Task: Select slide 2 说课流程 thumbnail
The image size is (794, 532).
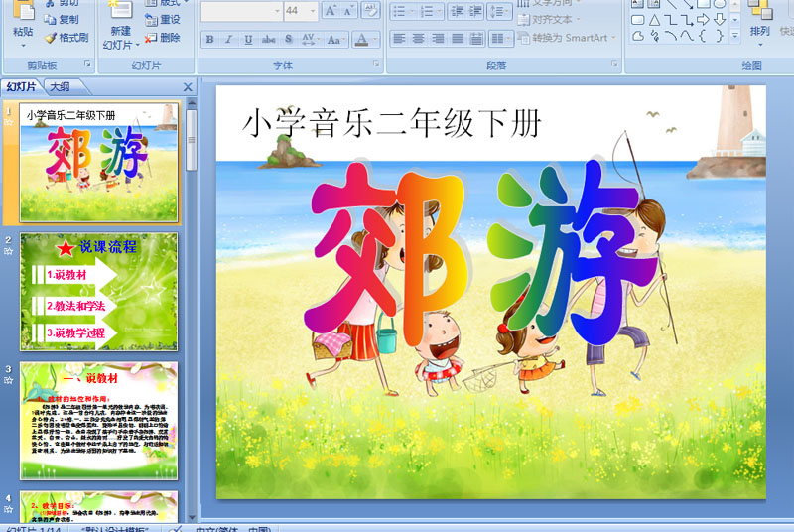Action: click(98, 292)
